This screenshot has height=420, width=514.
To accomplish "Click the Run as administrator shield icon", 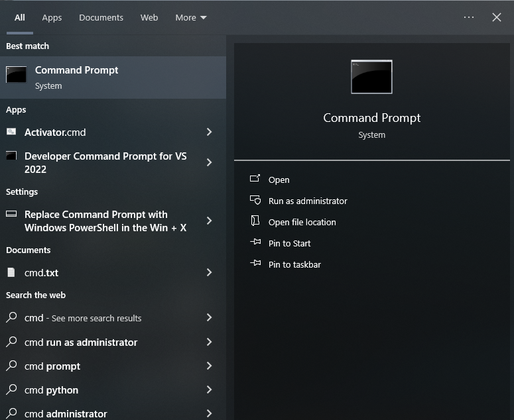I will tap(255, 201).
